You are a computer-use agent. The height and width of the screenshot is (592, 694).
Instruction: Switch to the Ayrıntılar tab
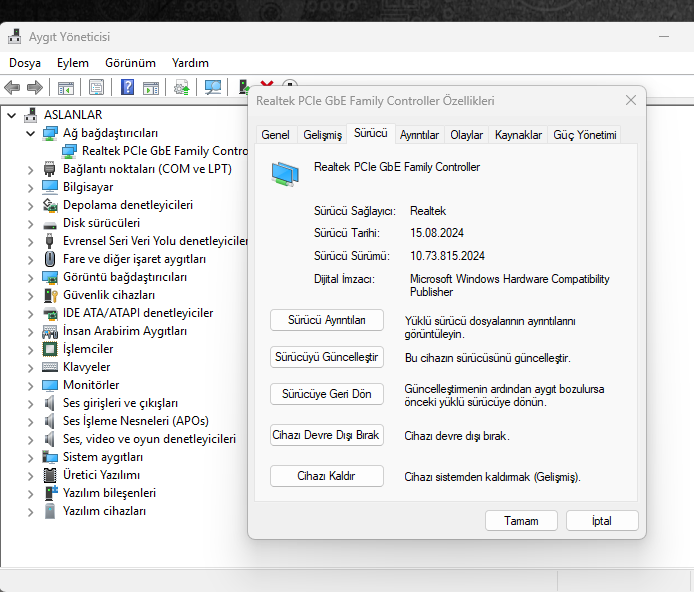(x=419, y=135)
